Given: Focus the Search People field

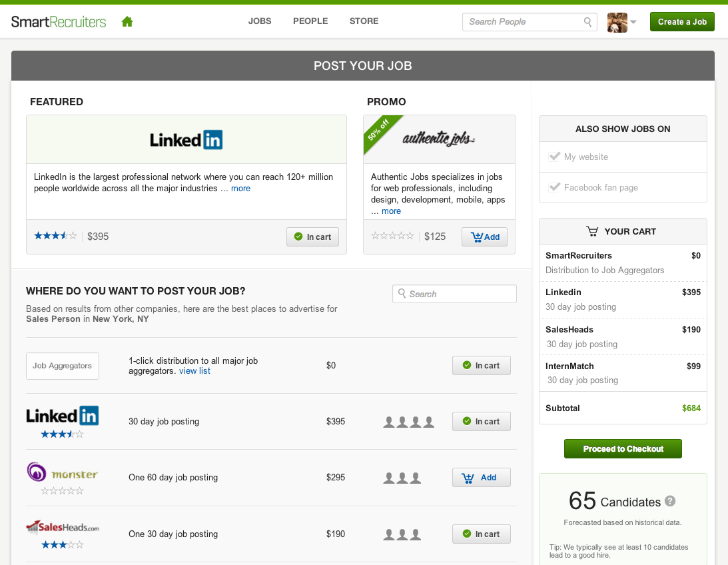Looking at the screenshot, I should pos(530,22).
